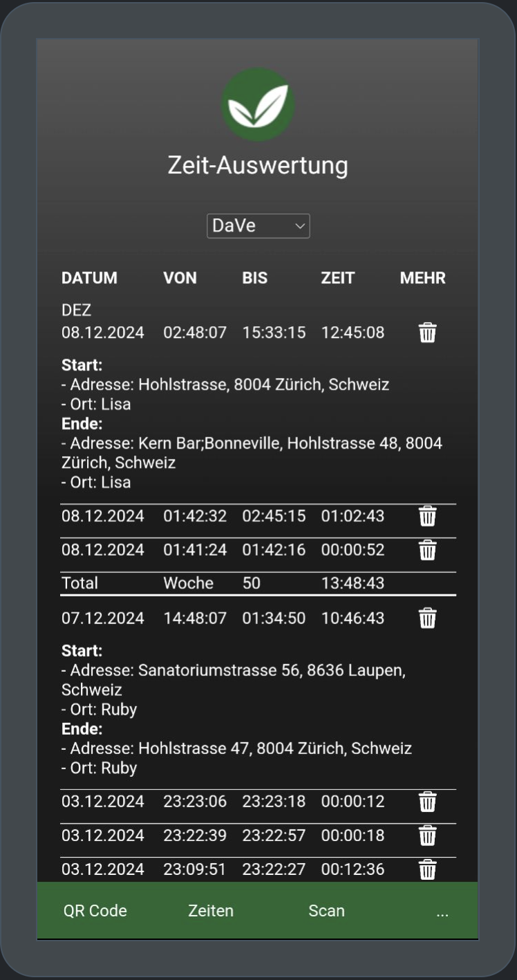Delete the 08.12.2024 01:42:32 entry
The image size is (517, 980).
(428, 516)
